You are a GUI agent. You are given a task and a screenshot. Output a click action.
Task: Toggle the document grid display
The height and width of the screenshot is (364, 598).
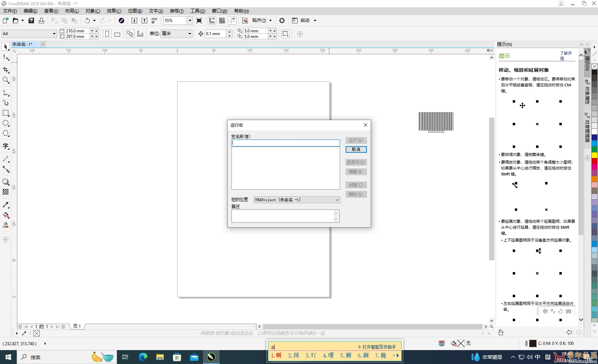222,21
